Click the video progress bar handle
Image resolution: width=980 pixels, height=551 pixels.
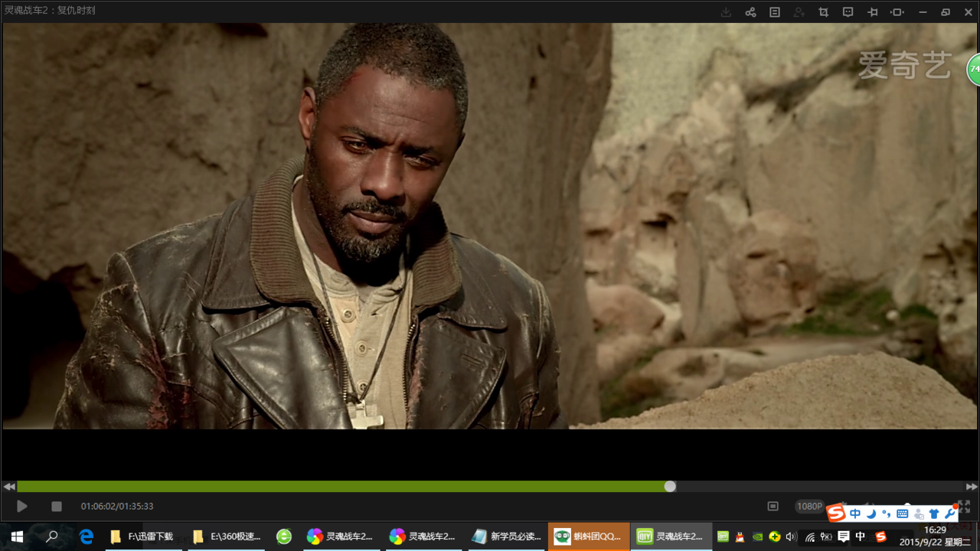point(670,487)
